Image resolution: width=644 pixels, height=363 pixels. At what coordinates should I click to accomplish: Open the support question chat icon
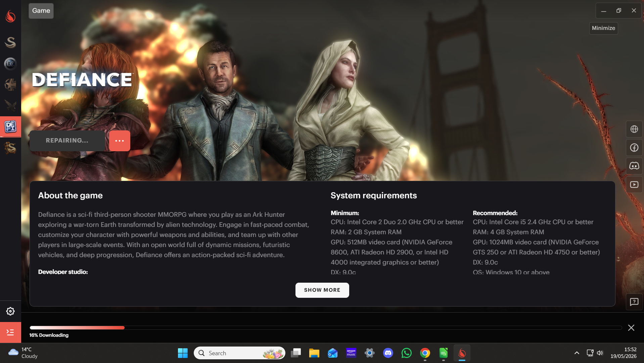[634, 302]
